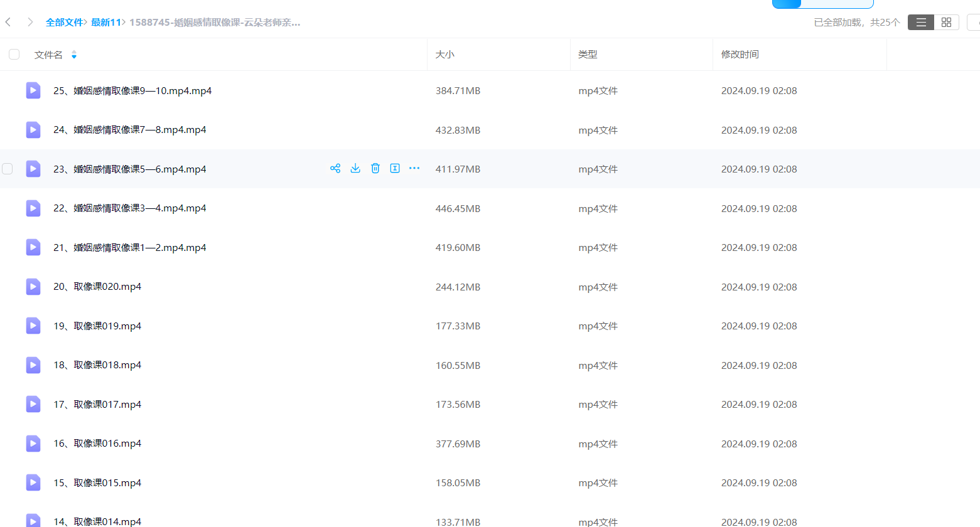Go back with the left arrow
Screen dimensions: 980x527
pos(8,22)
